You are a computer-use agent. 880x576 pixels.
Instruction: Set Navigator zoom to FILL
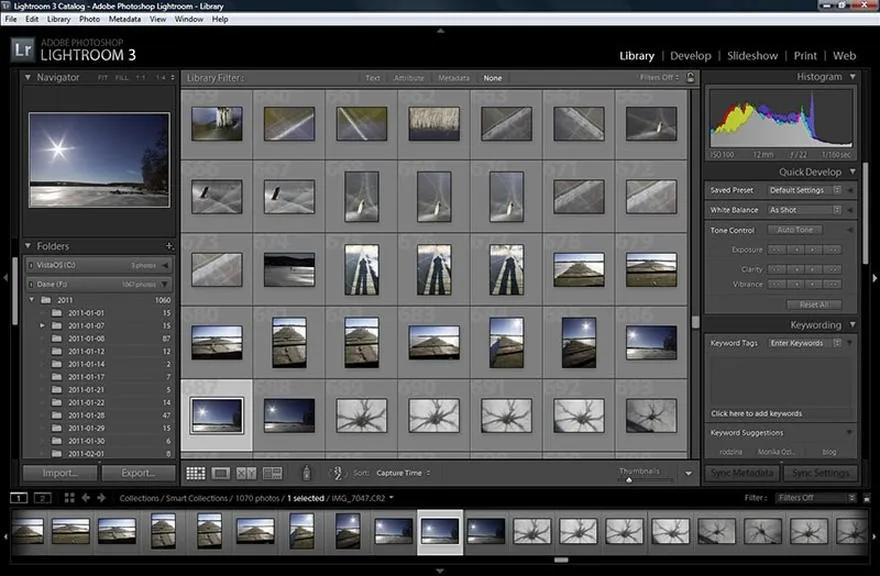click(x=122, y=77)
